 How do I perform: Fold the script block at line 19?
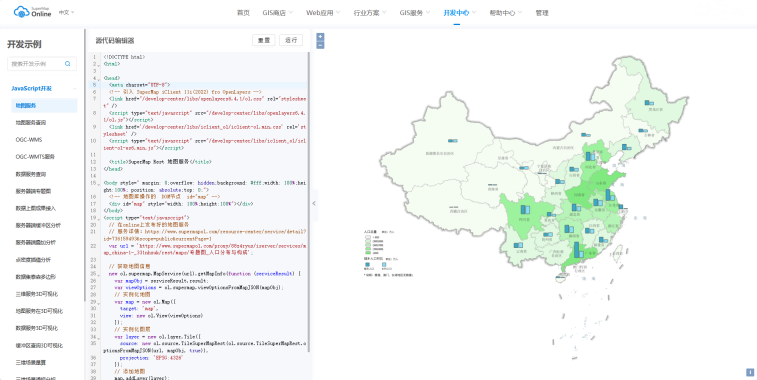(x=99, y=219)
